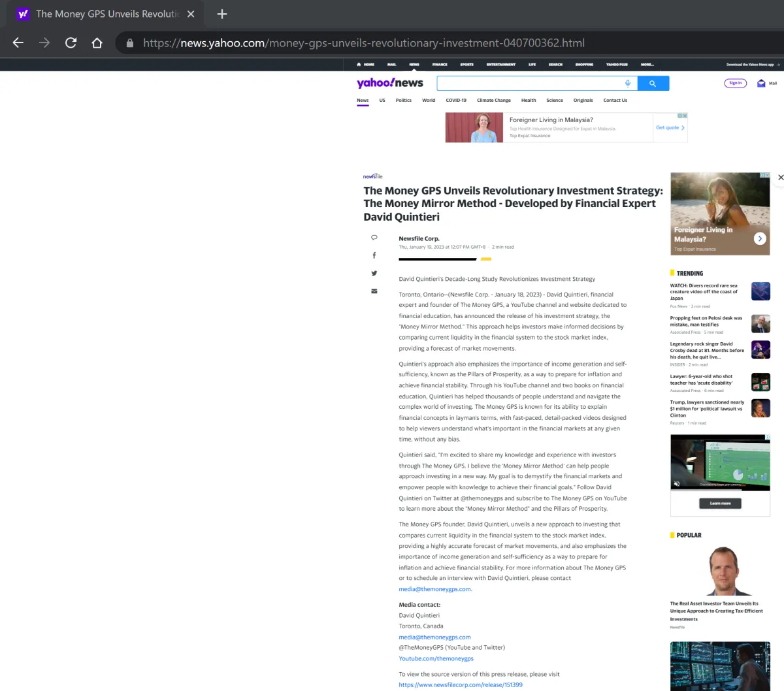Click the Trump story thumbnail

click(760, 408)
